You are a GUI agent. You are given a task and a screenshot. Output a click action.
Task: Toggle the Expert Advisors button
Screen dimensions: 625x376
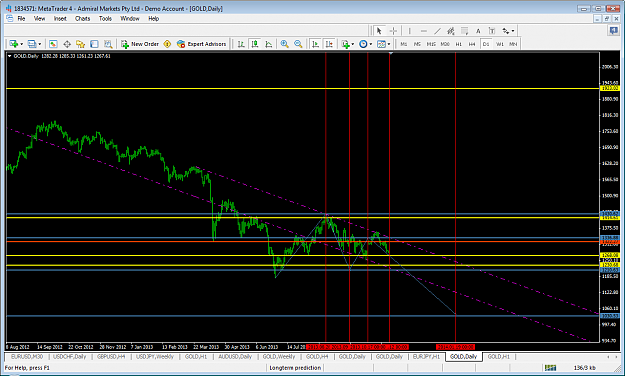202,44
